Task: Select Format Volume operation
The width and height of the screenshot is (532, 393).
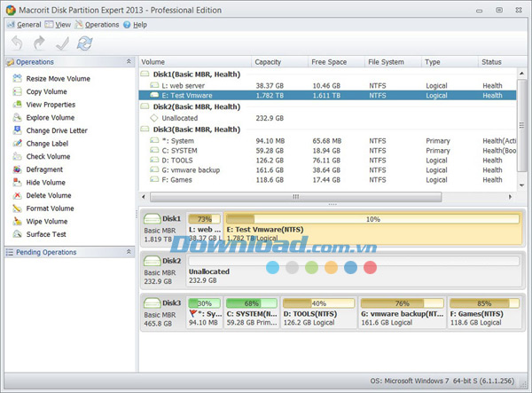Action: click(43, 208)
